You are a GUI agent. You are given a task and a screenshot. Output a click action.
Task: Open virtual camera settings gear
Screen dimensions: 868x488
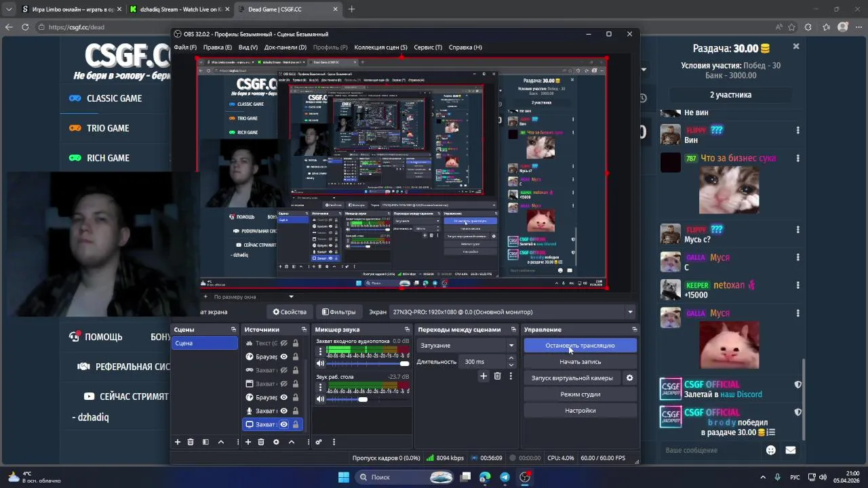coord(629,378)
